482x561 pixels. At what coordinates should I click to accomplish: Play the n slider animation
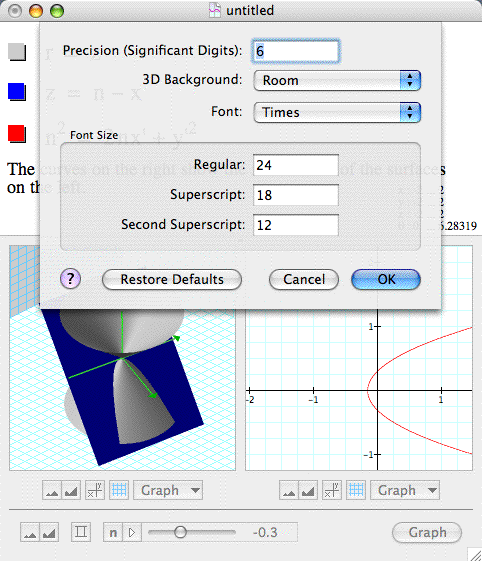tap(132, 532)
